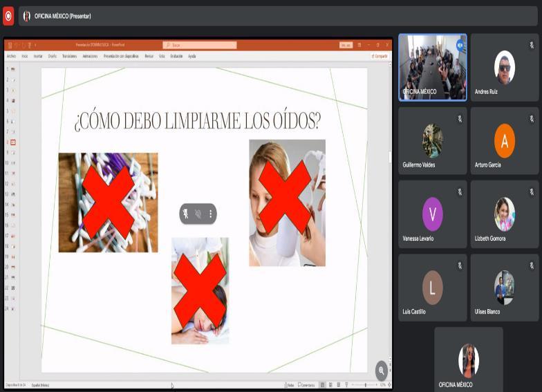Click the language indicator in PowerPoint status bar

[x=40, y=385]
